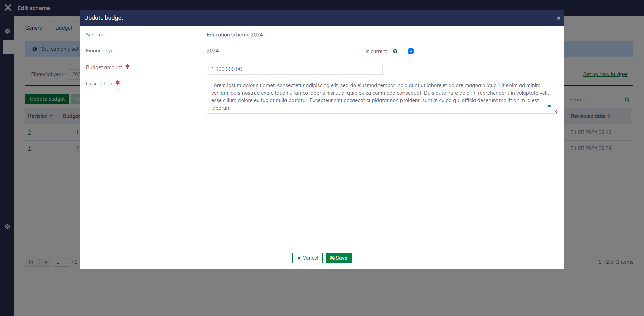This screenshot has height=316, width=644.
Task: Close the Update budget dialog
Action: (558, 18)
